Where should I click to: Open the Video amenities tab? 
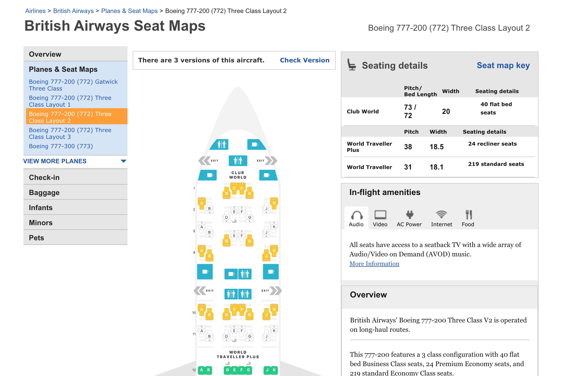pos(380,218)
